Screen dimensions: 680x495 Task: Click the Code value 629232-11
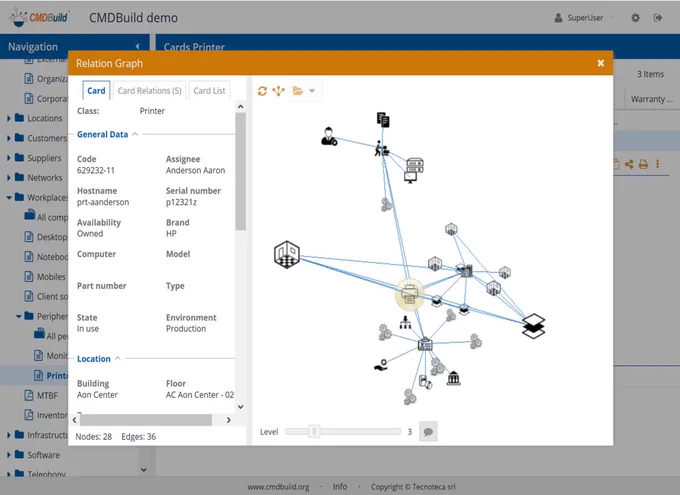point(95,170)
